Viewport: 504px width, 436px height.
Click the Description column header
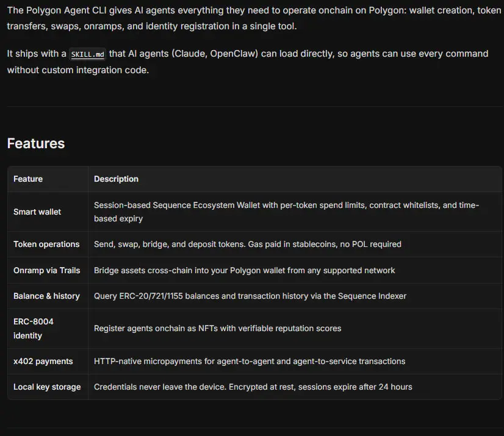click(116, 179)
